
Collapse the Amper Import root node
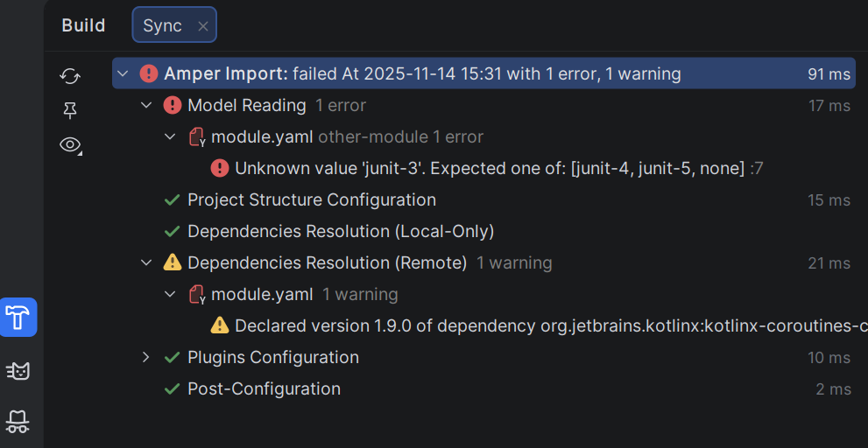[123, 73]
